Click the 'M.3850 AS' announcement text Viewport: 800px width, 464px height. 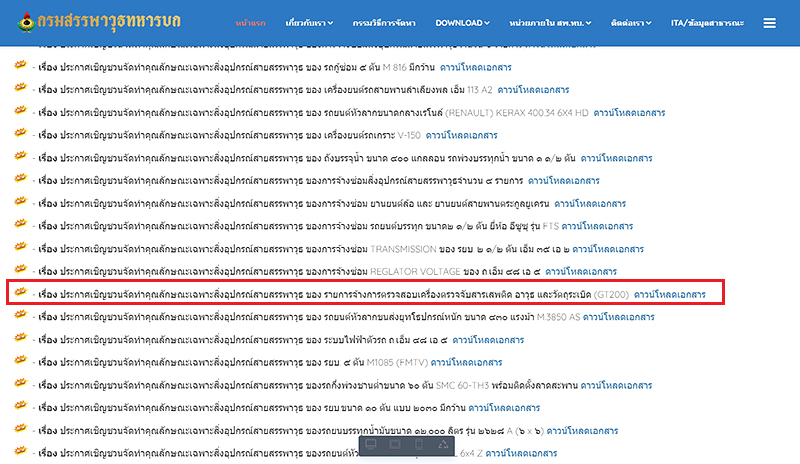click(558, 317)
